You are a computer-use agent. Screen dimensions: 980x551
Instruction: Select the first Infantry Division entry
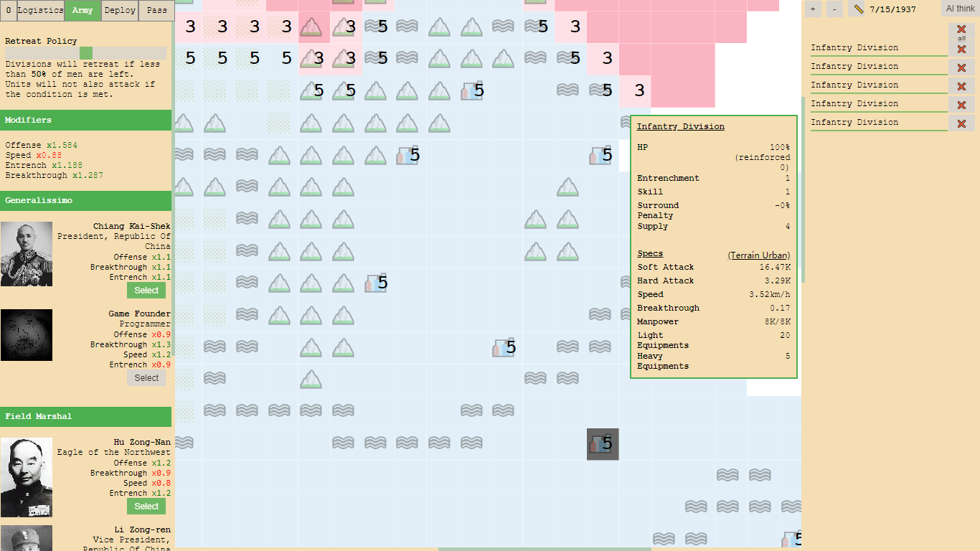coord(879,48)
